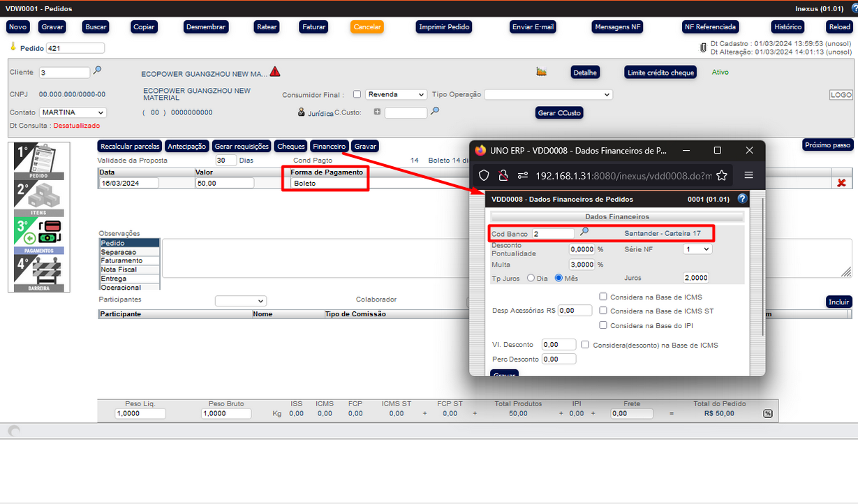Click the blue help question mark icon
Screen dimensions: 858x504
click(x=742, y=199)
